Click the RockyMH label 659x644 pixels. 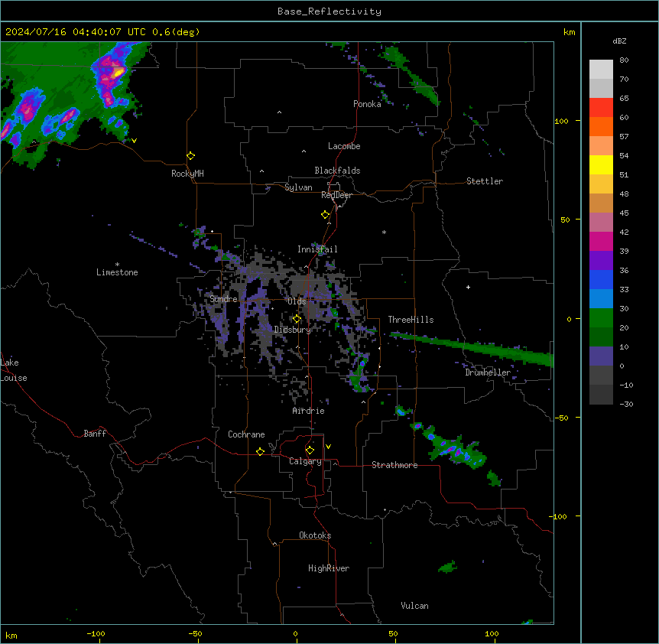coord(187,174)
